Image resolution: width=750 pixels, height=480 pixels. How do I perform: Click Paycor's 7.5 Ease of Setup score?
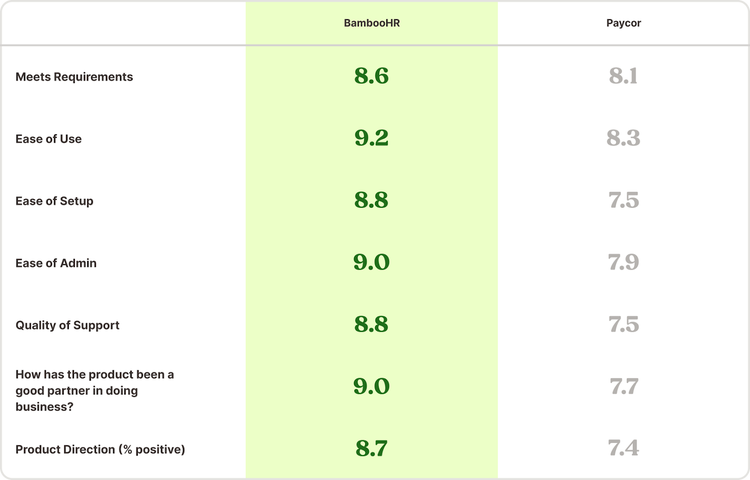623,200
